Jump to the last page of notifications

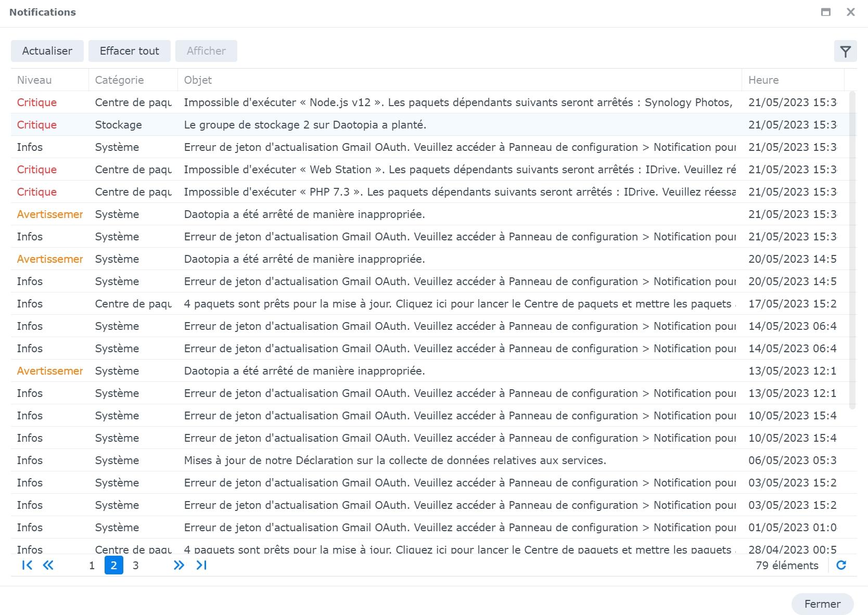pyautogui.click(x=201, y=565)
